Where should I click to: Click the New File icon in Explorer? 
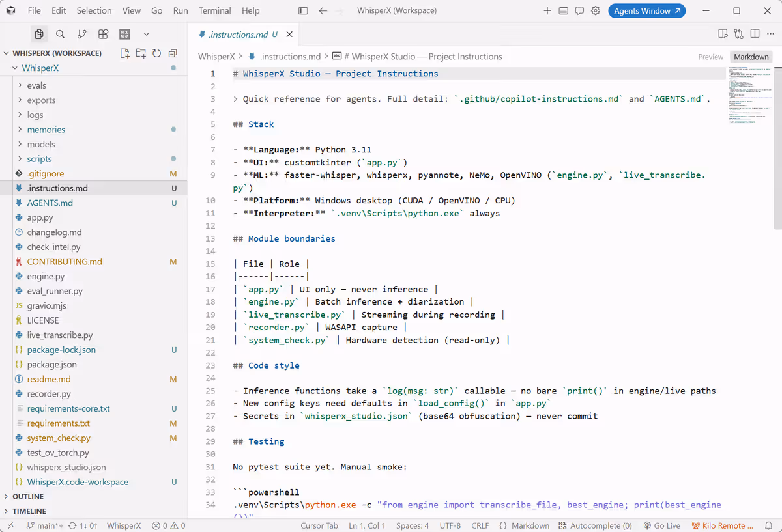[x=125, y=53]
